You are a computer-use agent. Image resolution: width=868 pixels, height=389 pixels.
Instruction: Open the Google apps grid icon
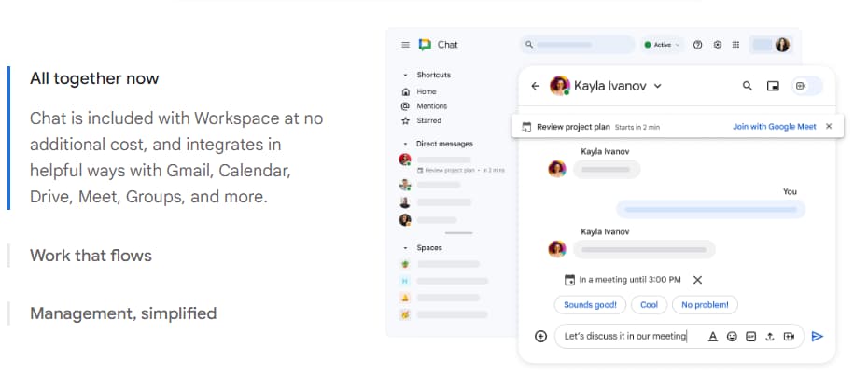tap(735, 45)
